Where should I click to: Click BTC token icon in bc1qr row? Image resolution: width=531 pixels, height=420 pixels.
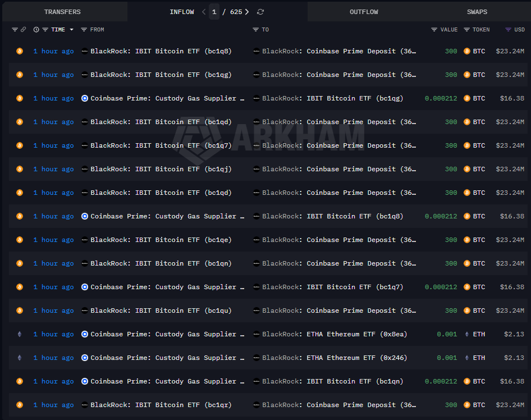467,405
